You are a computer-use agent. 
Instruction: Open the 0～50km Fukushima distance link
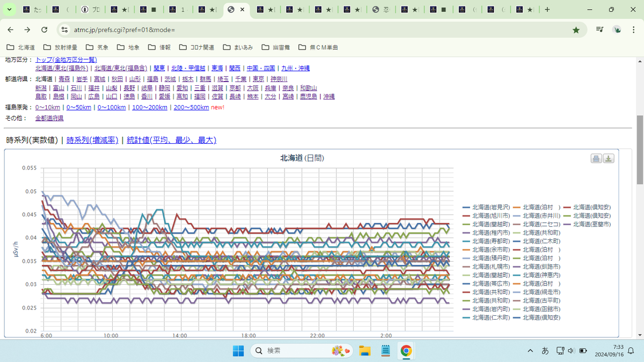coord(79,107)
